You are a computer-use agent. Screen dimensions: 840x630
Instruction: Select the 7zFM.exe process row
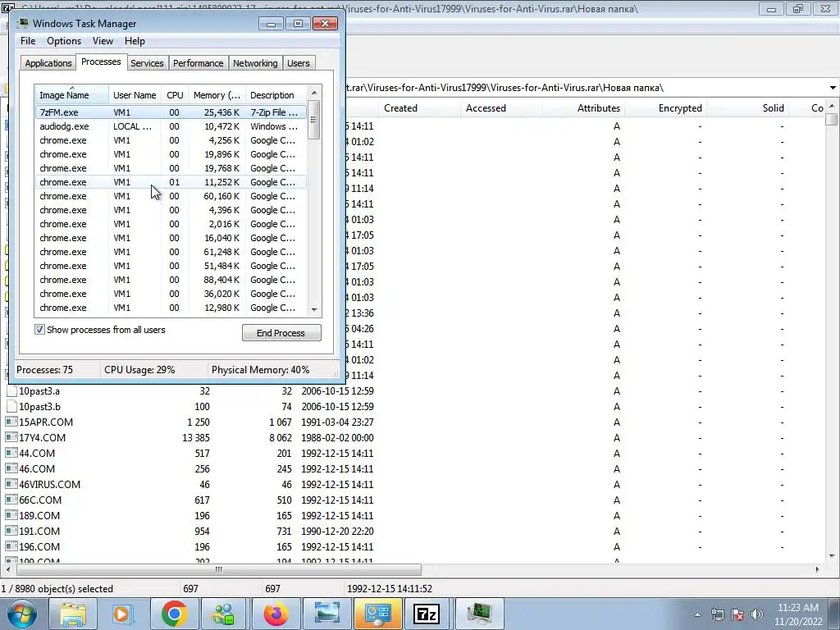pos(171,112)
